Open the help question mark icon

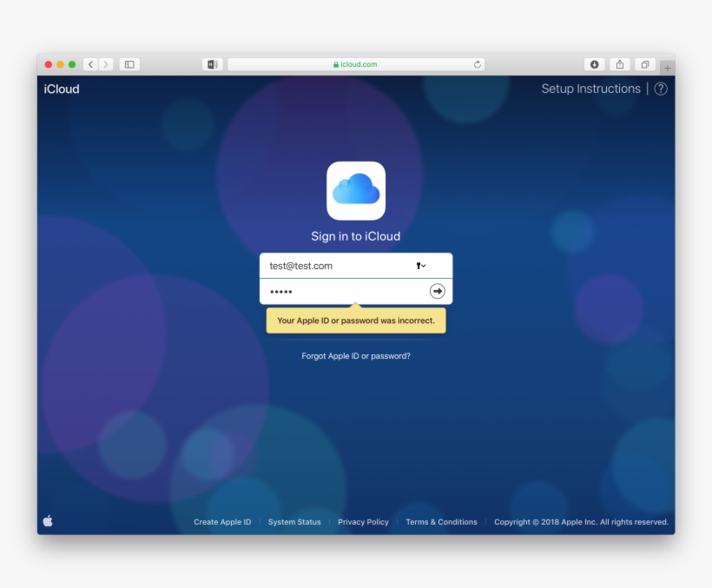(661, 89)
